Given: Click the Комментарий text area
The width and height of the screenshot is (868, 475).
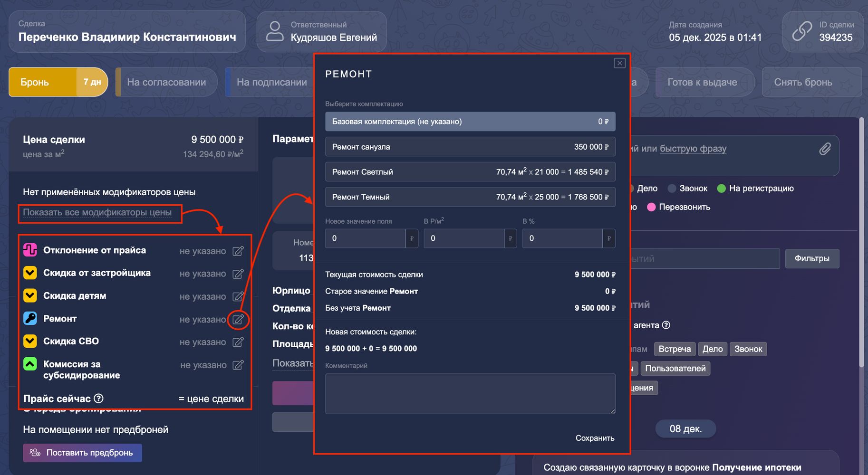Looking at the screenshot, I should [470, 393].
